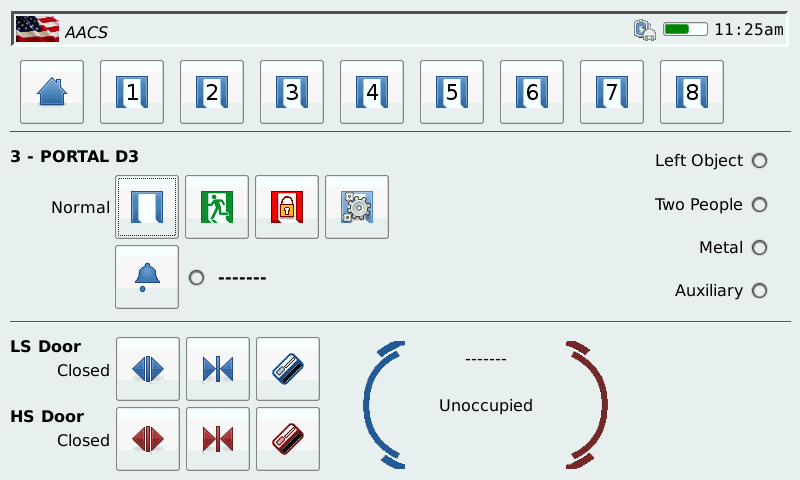Switch to portal 5 tab
The image size is (800, 480).
(452, 92)
